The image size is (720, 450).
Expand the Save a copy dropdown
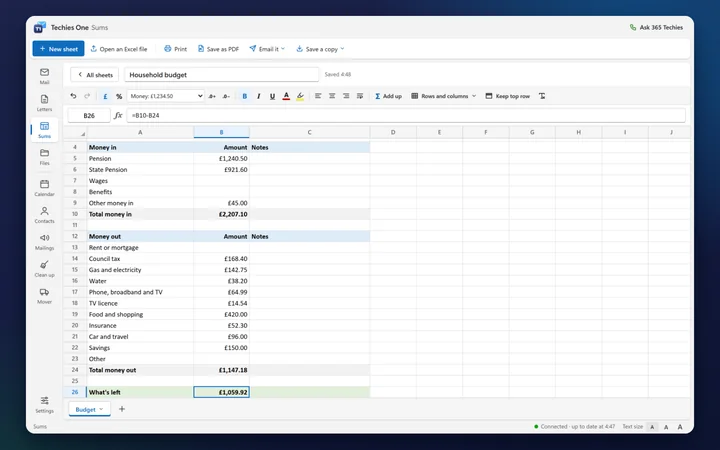pos(320,49)
